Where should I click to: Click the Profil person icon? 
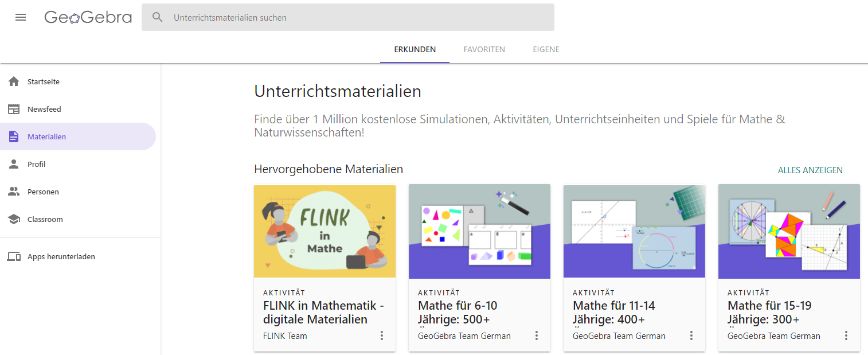point(14,164)
